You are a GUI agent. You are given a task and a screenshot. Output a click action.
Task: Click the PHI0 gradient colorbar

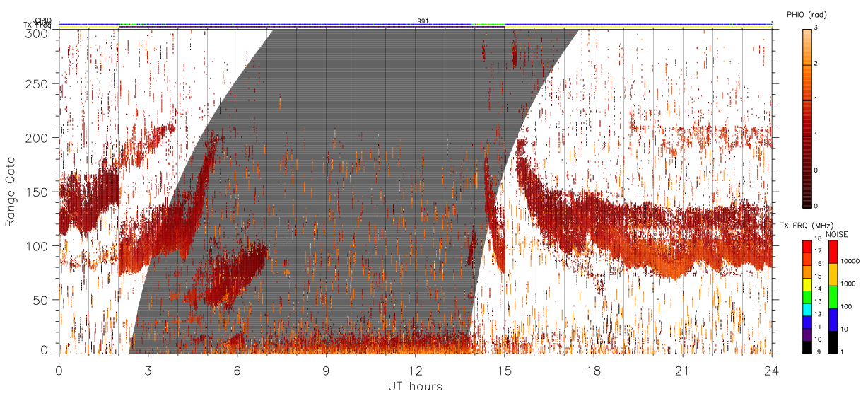(x=807, y=117)
